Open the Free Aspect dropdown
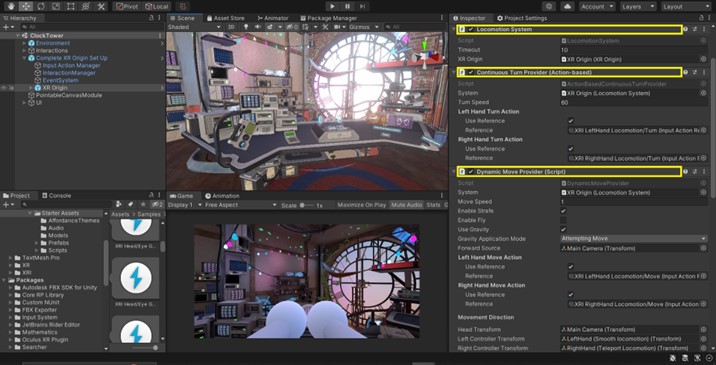Image resolution: width=716 pixels, height=365 pixels. pyautogui.click(x=240, y=205)
